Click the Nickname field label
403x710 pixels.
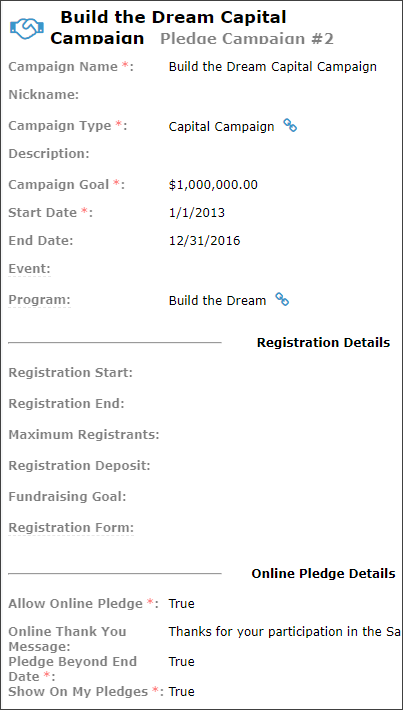44,95
